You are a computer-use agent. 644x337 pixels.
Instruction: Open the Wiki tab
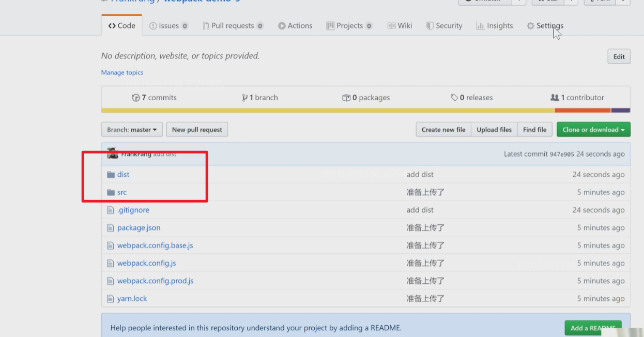pyautogui.click(x=400, y=26)
